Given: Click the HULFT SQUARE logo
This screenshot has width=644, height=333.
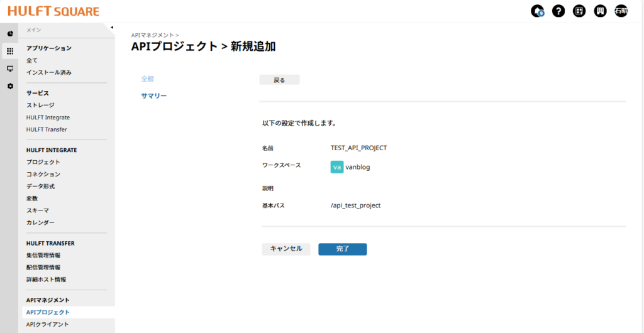Looking at the screenshot, I should click(53, 11).
